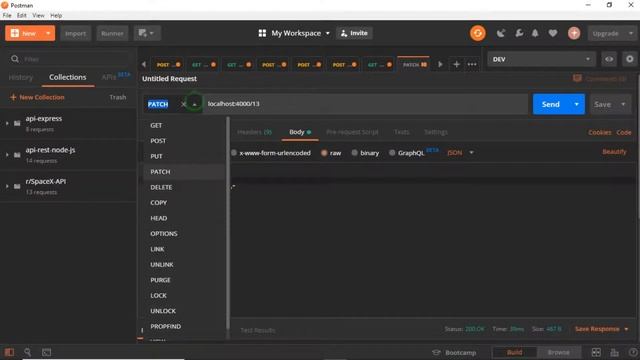Expand the api-rest-node-js collection

click(7, 155)
